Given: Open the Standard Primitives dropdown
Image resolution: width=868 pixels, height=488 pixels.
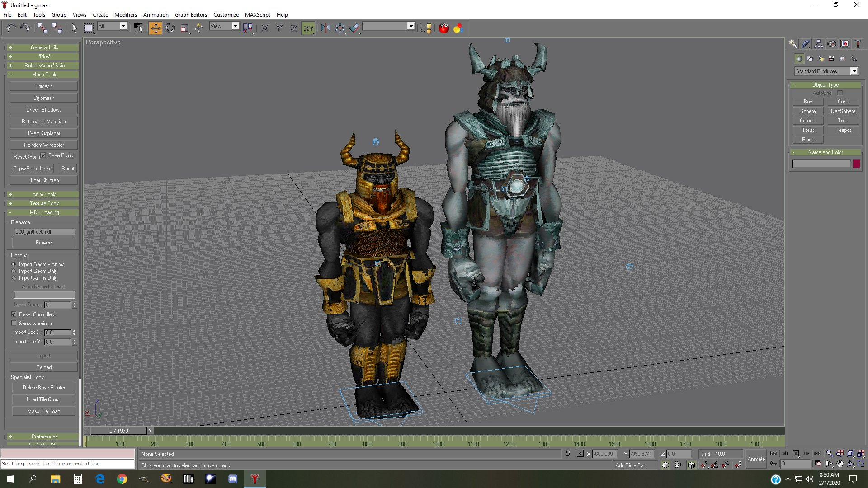Looking at the screenshot, I should coord(826,71).
